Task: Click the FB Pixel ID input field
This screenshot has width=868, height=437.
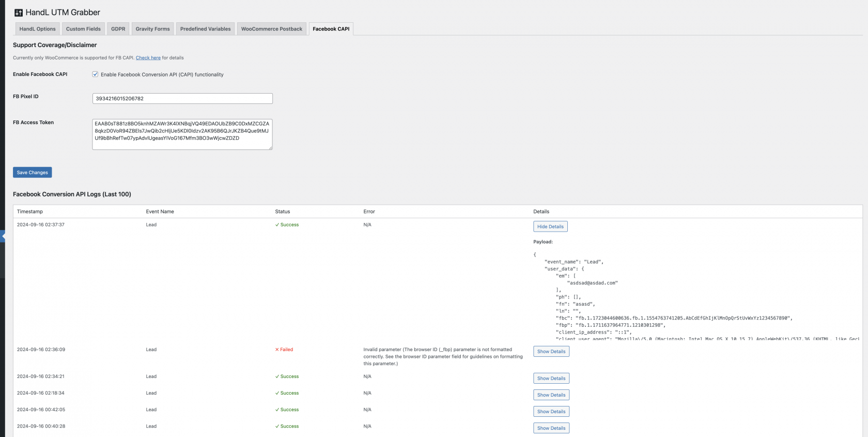Action: pyautogui.click(x=182, y=98)
